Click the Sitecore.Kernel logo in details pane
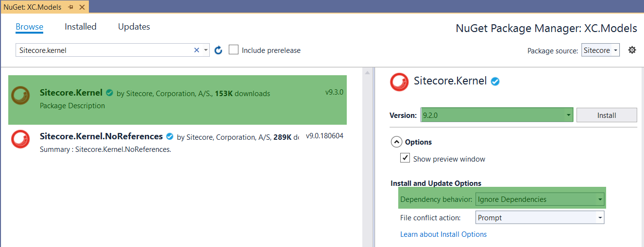644x247 pixels. click(x=400, y=82)
